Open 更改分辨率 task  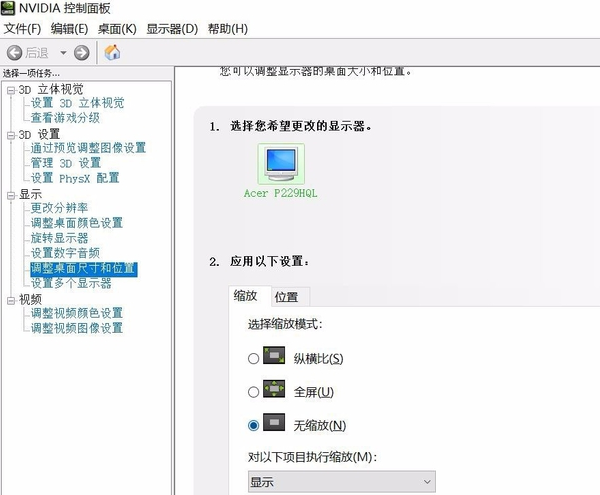coord(59,208)
